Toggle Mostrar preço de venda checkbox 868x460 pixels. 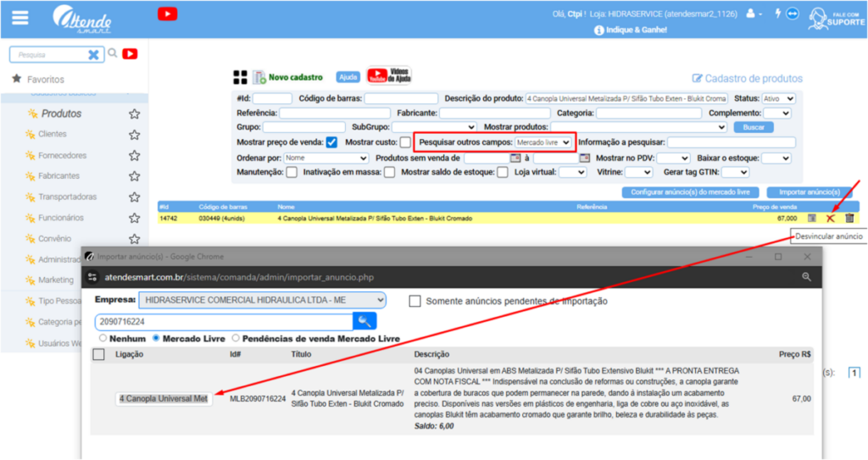331,142
